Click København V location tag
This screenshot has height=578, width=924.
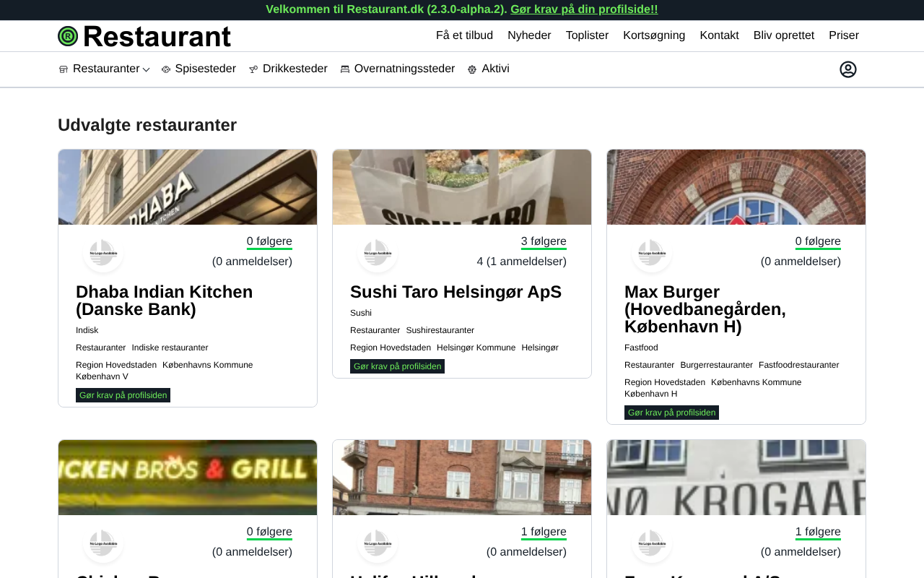102,376
